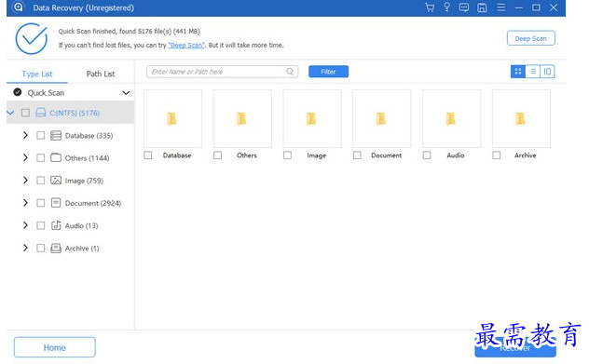Image resolution: width=589 pixels, height=364 pixels.
Task: Check the C:(NTFS) drive checkbox
Action: coord(25,113)
